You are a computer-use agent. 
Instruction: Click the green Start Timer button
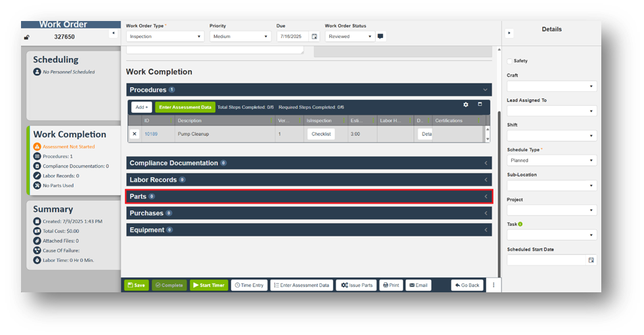coord(208,285)
